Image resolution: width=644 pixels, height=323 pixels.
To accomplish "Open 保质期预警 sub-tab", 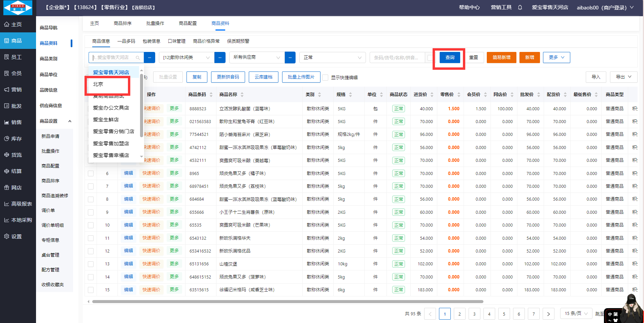I will (238, 41).
